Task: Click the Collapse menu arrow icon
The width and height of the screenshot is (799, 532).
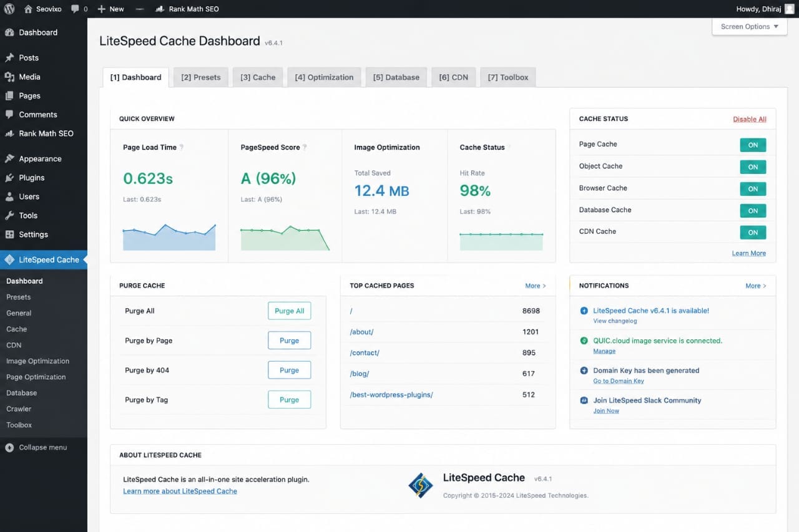Action: coord(9,448)
